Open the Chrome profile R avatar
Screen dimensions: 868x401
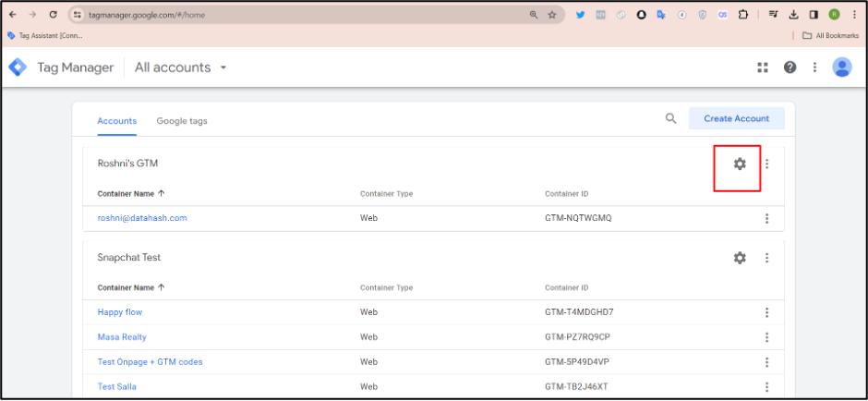coord(834,15)
